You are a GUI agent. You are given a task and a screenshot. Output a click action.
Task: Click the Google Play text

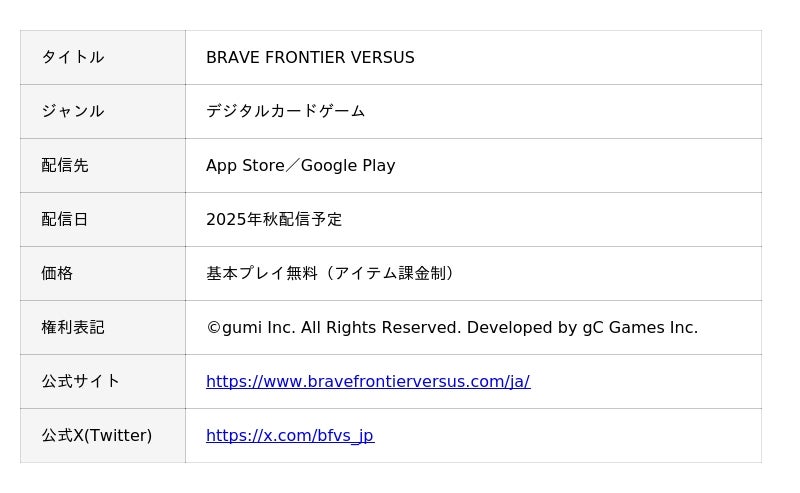(x=347, y=165)
